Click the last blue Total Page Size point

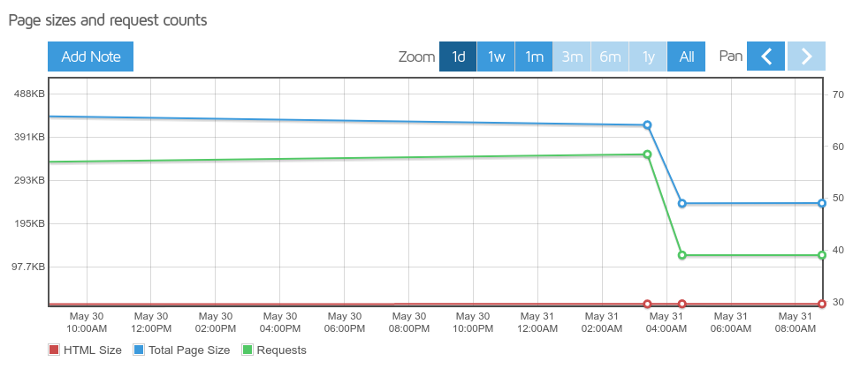click(822, 203)
